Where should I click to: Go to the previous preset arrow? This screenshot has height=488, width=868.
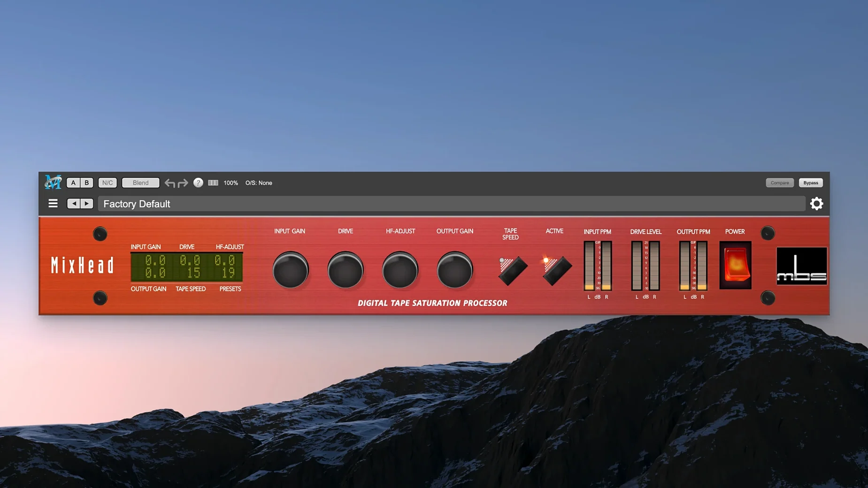pos(74,204)
